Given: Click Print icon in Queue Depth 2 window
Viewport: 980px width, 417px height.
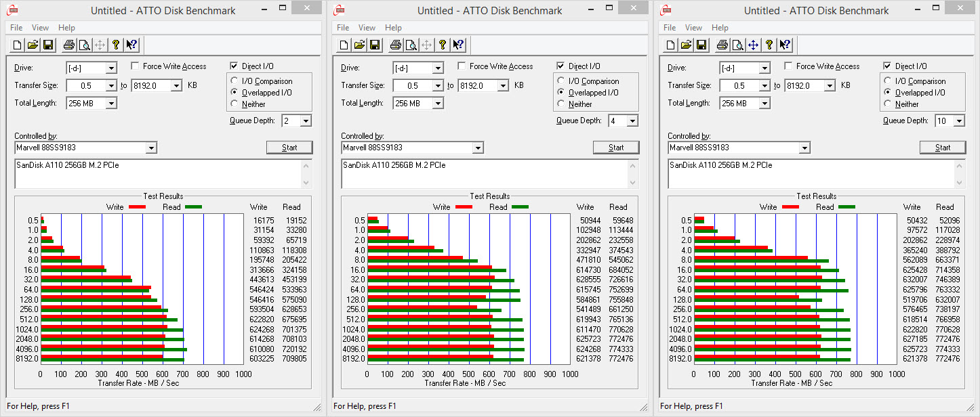Looking at the screenshot, I should 68,45.
